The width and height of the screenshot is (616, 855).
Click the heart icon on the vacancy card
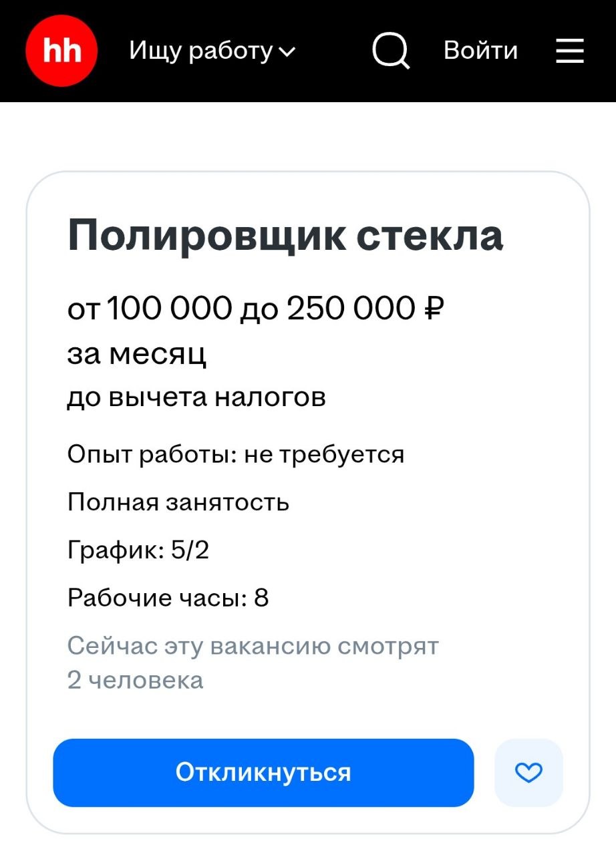528,773
